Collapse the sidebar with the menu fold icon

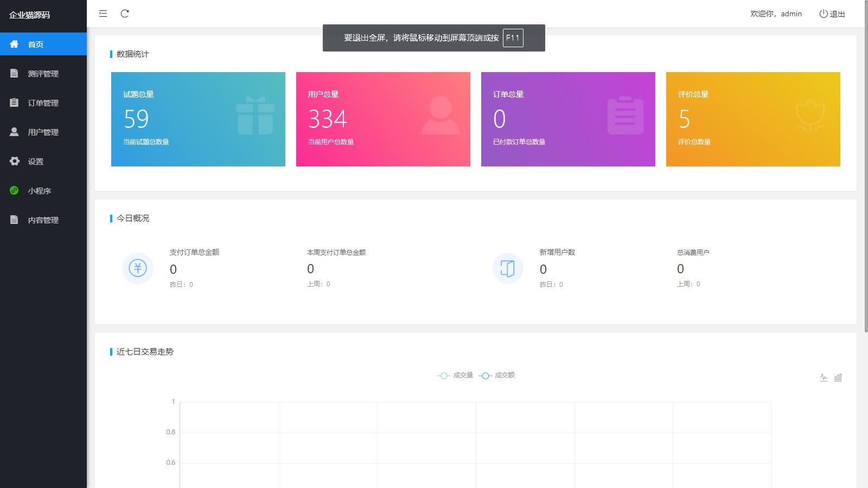click(x=103, y=14)
